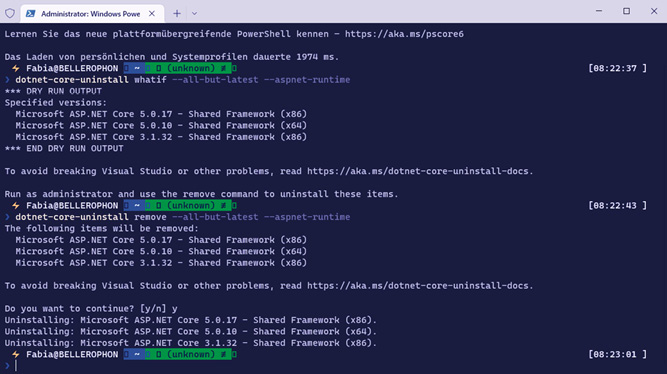Click '*** DRY RUN OUTPUT' line
This screenshot has height=374, width=667.
pyautogui.click(x=53, y=91)
